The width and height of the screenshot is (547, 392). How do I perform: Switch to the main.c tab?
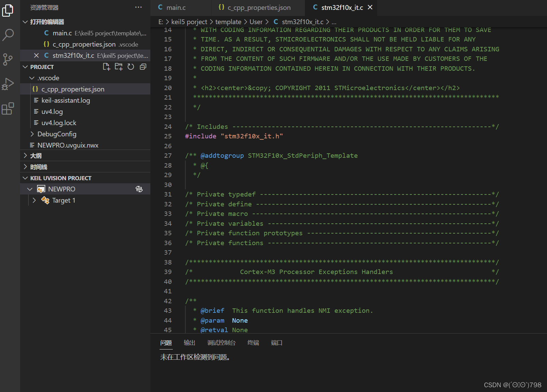point(176,7)
